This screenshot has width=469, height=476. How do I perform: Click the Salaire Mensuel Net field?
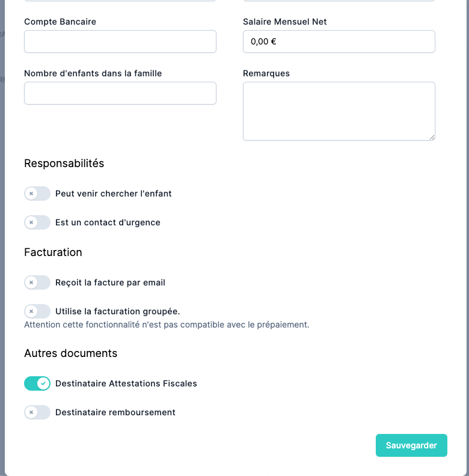pos(339,41)
